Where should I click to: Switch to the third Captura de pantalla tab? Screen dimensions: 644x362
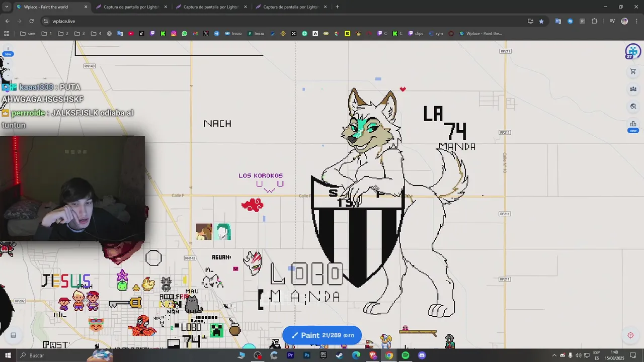pos(211,7)
